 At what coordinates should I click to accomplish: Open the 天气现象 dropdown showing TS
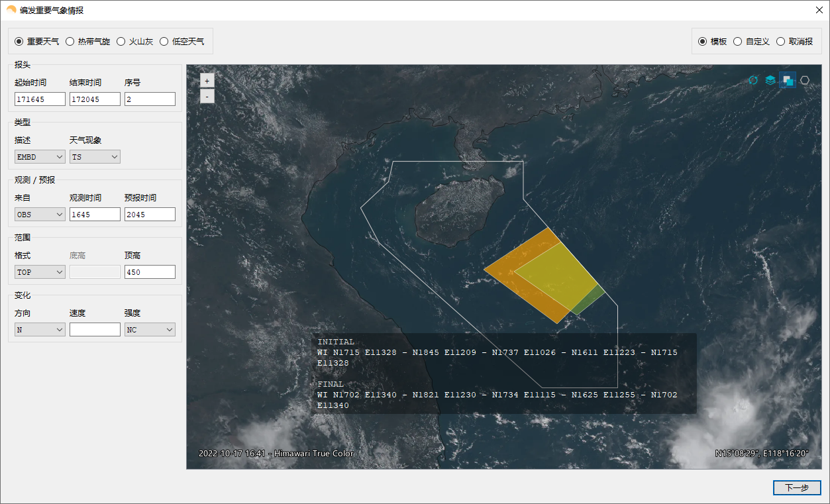(x=95, y=157)
